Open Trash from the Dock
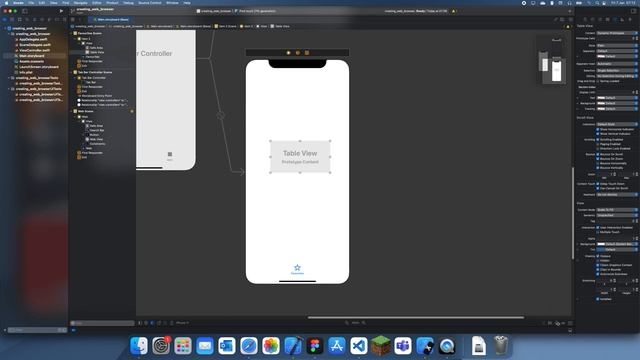The width and height of the screenshot is (640, 360). (501, 346)
